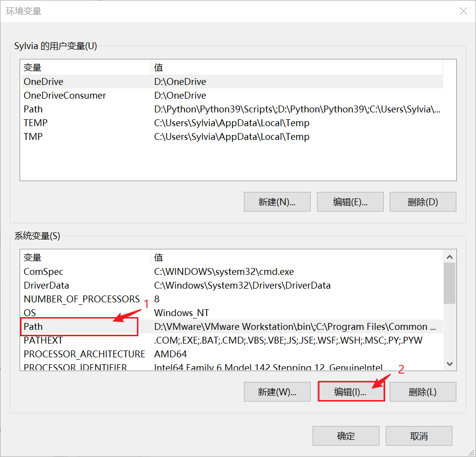Click 编辑(E)... button for user variables
The height and width of the screenshot is (457, 476).
[350, 202]
